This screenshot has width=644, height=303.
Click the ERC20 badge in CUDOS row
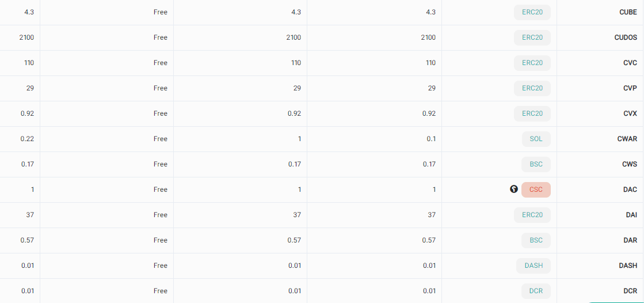532,37
